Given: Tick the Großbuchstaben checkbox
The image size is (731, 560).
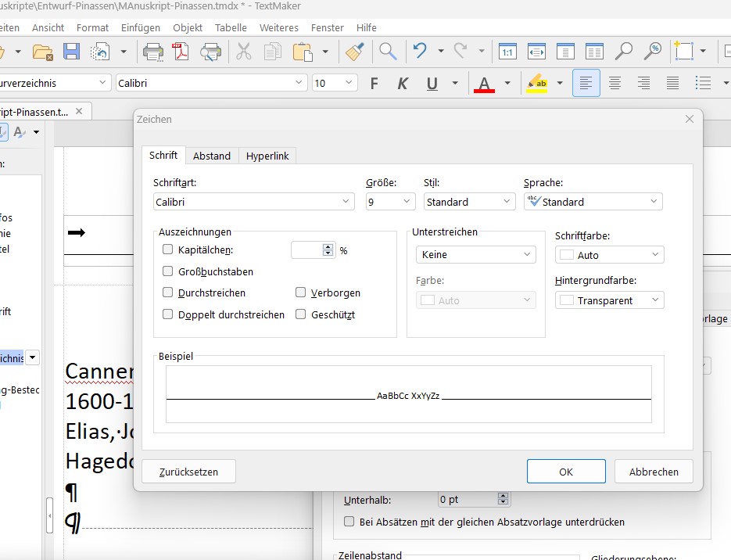Looking at the screenshot, I should (167, 271).
